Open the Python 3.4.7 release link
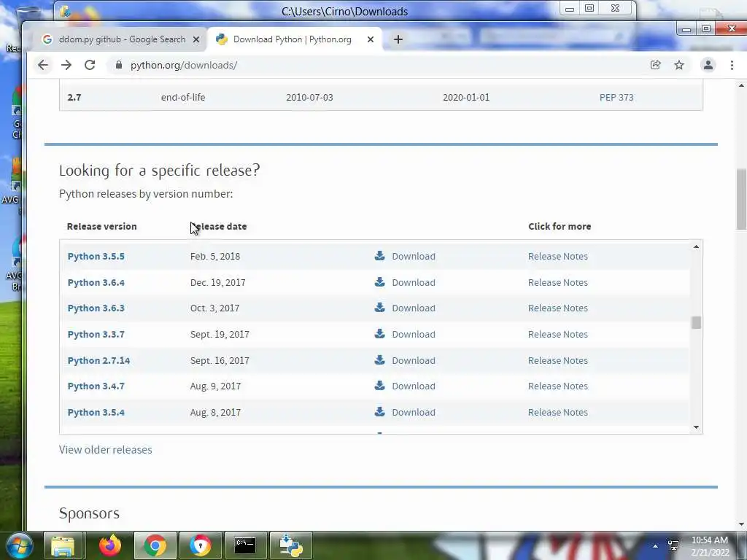 point(96,386)
